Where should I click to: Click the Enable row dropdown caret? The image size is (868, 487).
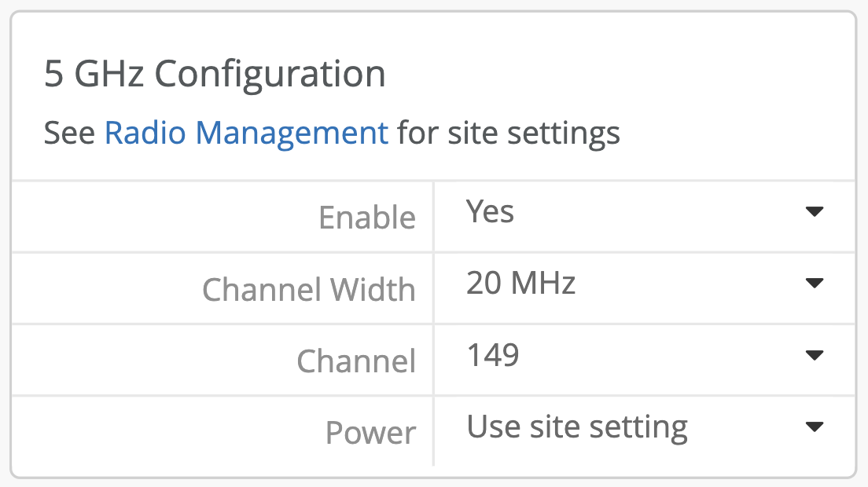[x=815, y=211]
